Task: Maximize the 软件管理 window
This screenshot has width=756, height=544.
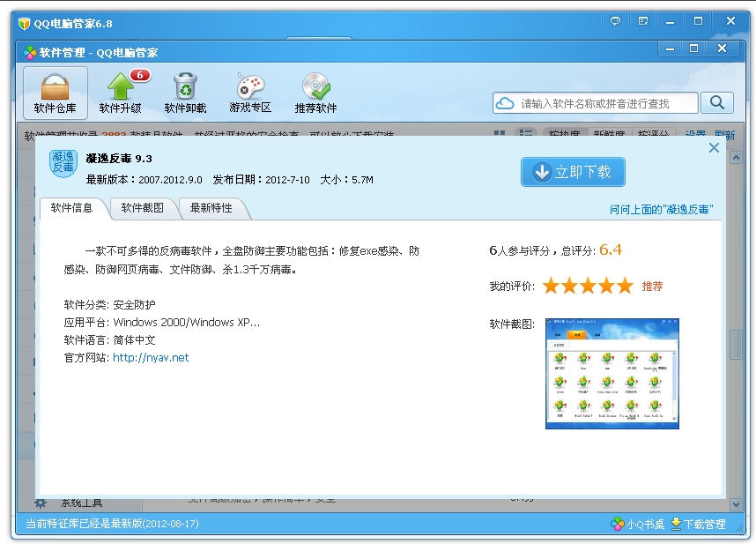Action: (693, 48)
